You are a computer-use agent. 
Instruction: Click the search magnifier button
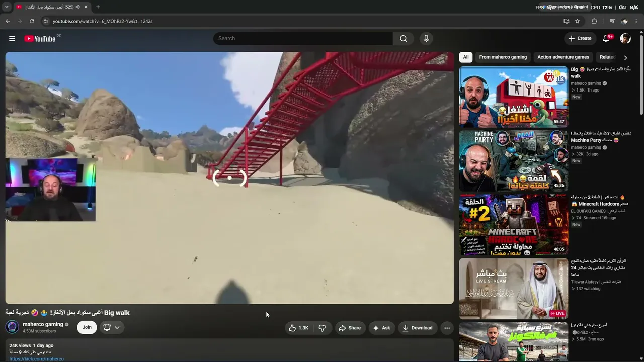click(x=404, y=39)
